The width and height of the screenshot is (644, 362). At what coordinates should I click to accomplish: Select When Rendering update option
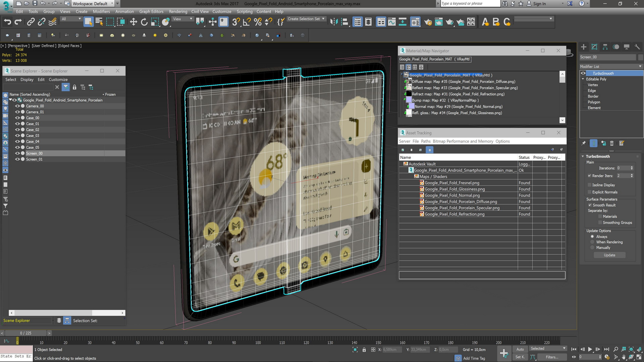coord(592,242)
